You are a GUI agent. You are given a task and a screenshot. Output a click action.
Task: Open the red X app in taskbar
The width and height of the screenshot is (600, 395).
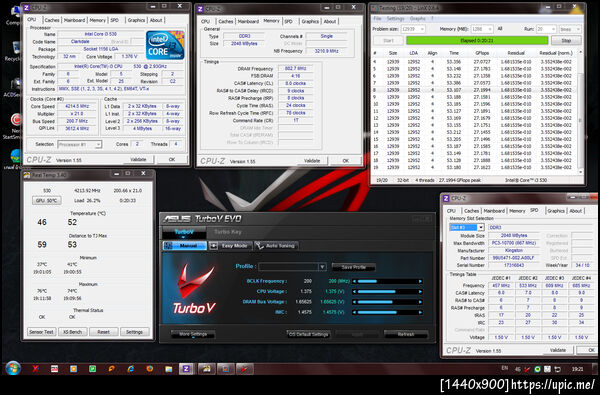pyautogui.click(x=35, y=369)
